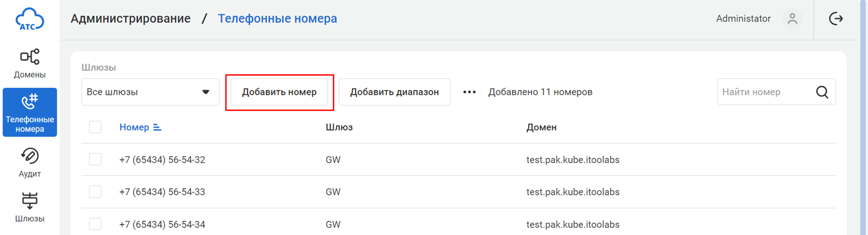868x235 pixels.
Task: Click the Administrator user avatar icon
Action: (x=792, y=19)
